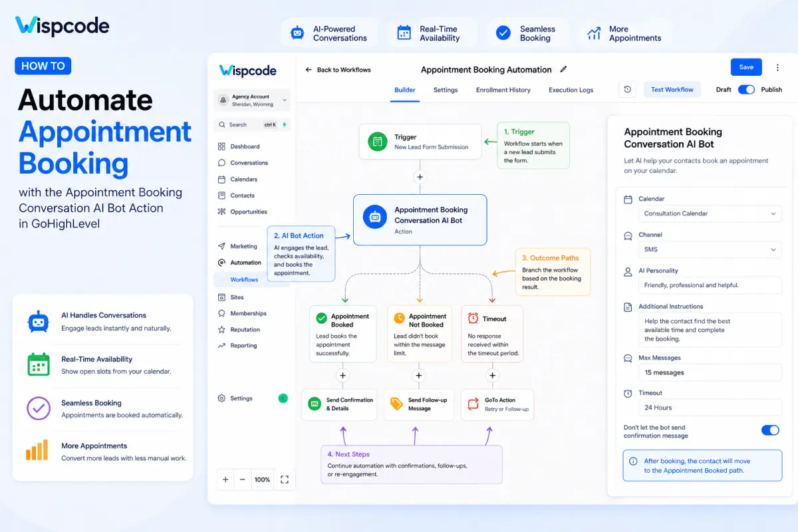The image size is (798, 532).
Task: Click 'Appointment Booking Automation' workflow title
Action: point(486,70)
